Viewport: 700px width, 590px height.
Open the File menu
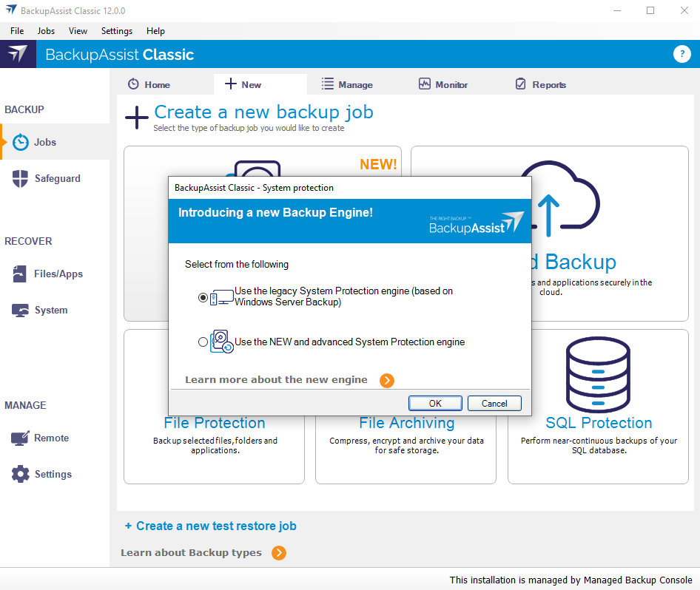point(17,31)
